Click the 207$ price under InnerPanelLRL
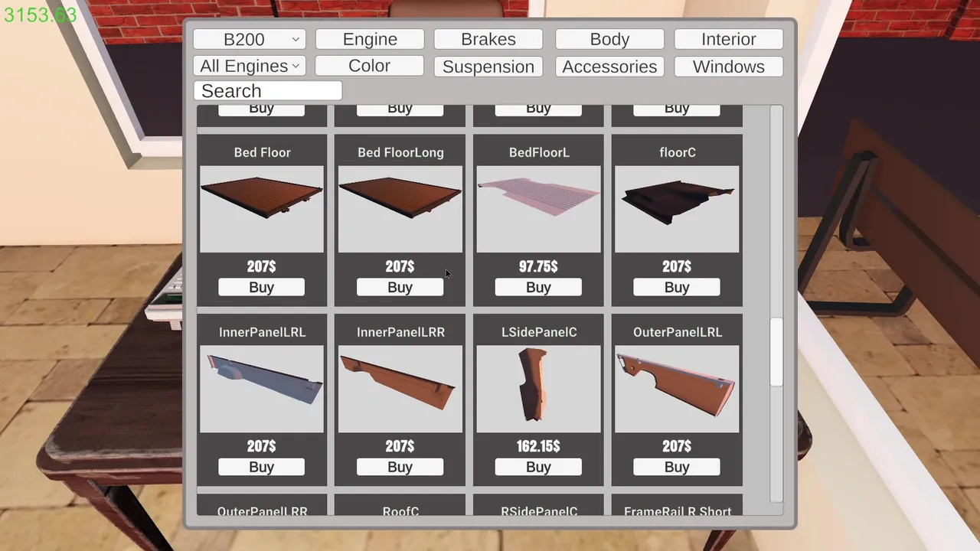The width and height of the screenshot is (980, 551). point(261,446)
